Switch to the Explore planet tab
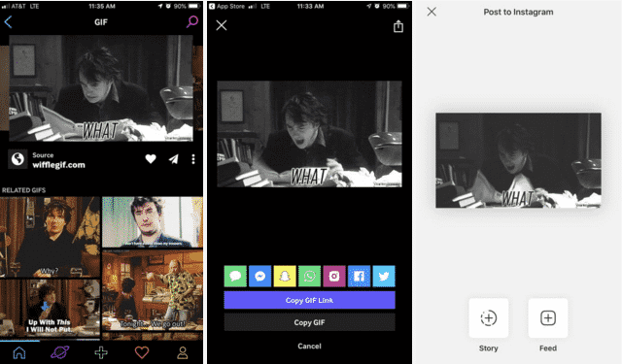Image resolution: width=622 pixels, height=364 pixels. click(x=59, y=352)
